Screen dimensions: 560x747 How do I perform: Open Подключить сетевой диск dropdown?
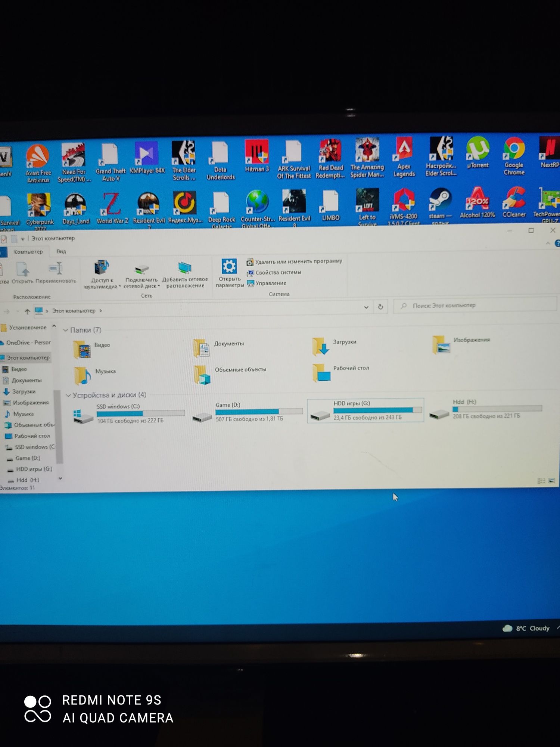click(x=141, y=276)
